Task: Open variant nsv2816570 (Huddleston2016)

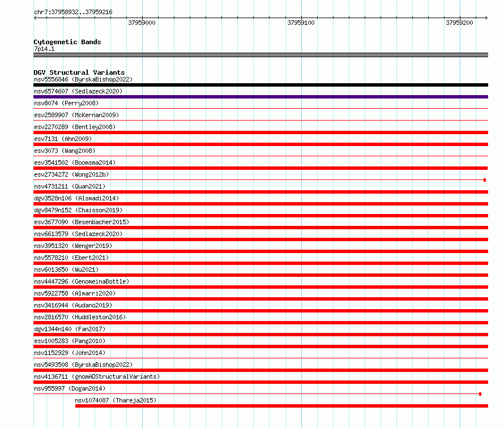Action: [x=80, y=317]
